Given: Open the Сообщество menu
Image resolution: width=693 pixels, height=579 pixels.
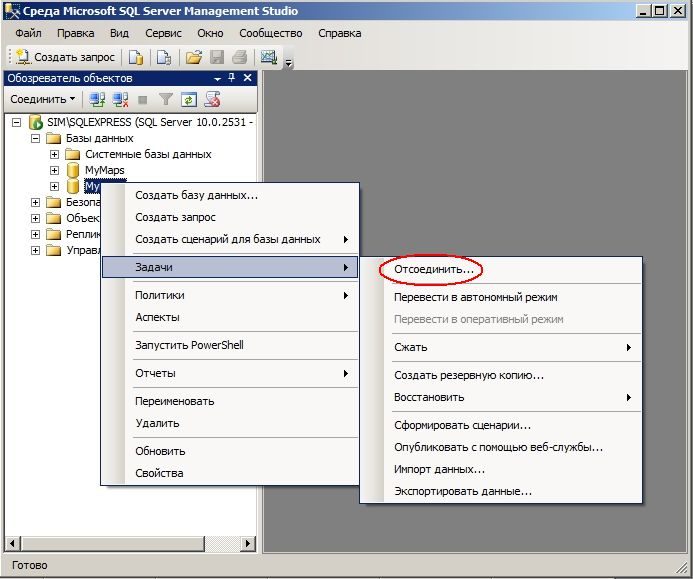Looking at the screenshot, I should [271, 33].
